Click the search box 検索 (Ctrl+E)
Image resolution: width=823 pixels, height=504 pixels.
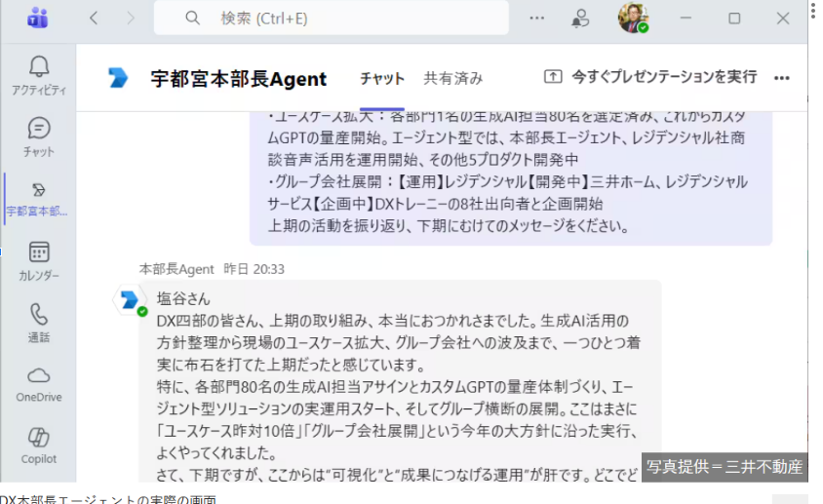coord(332,18)
